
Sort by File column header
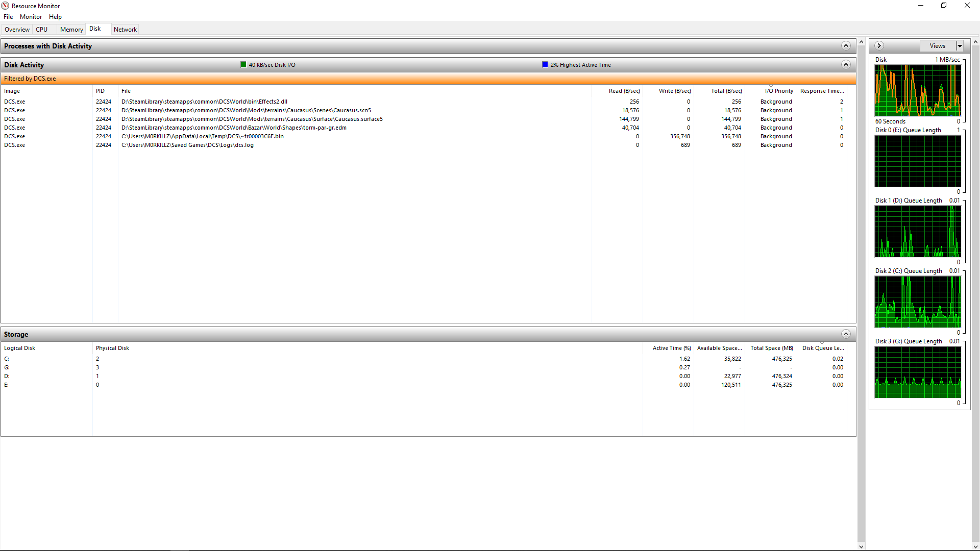355,91
